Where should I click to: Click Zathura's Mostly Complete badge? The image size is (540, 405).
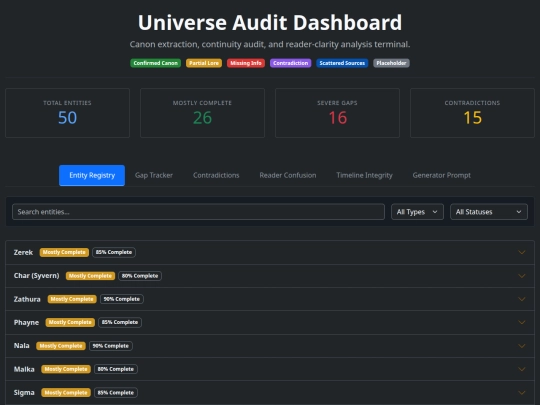click(x=72, y=299)
